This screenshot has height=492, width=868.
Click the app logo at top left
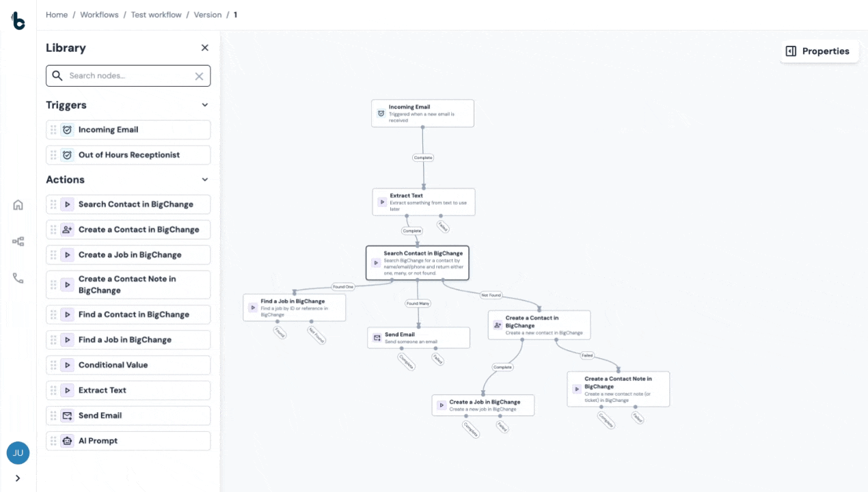pos(18,20)
